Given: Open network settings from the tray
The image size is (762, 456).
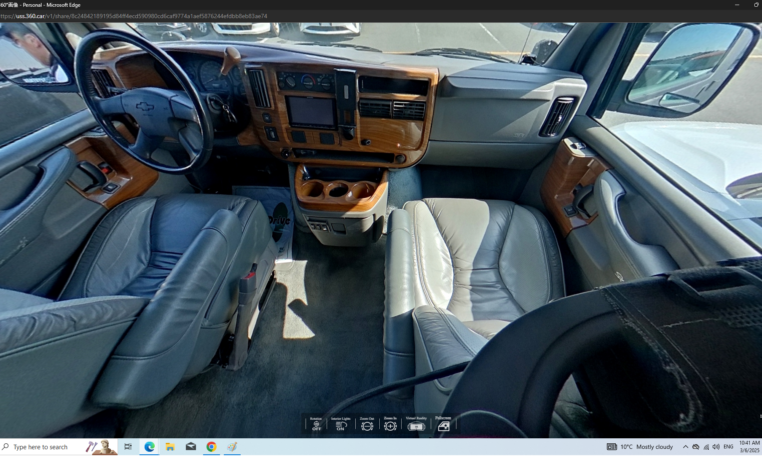Looking at the screenshot, I should tap(706, 447).
